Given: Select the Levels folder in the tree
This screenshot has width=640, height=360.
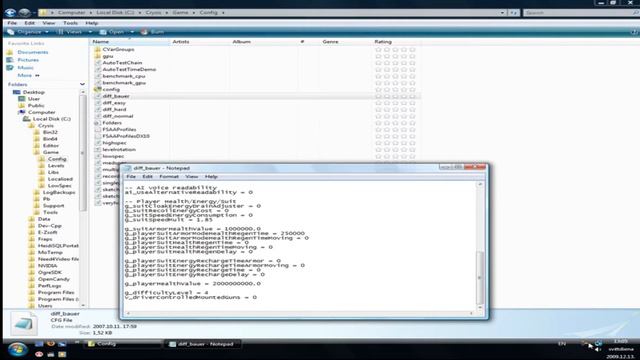Looking at the screenshot, I should [x=56, y=166].
